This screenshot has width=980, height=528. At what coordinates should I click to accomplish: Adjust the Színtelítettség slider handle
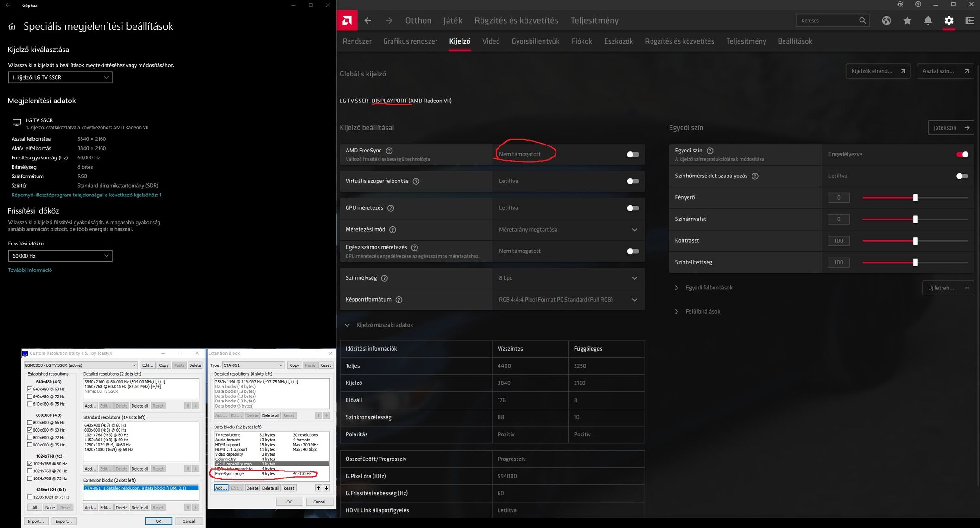point(915,263)
